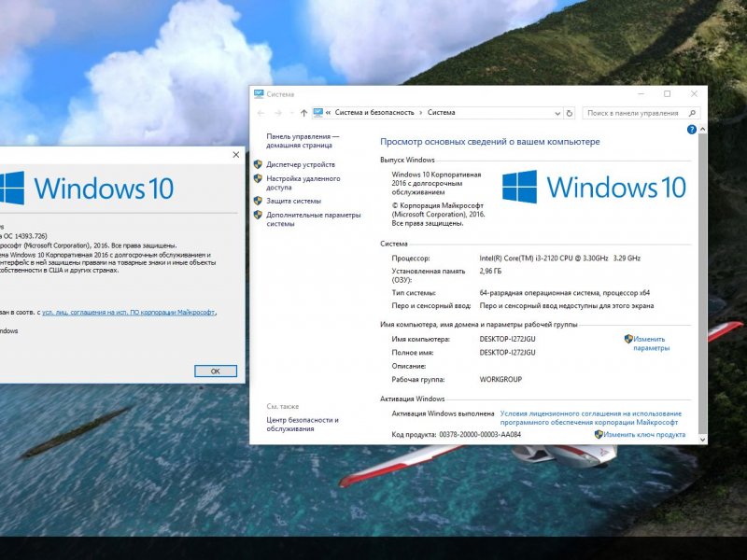Expand the address bar history dropdown arrow
Viewport: 747px width, 560px height.
[x=557, y=113]
